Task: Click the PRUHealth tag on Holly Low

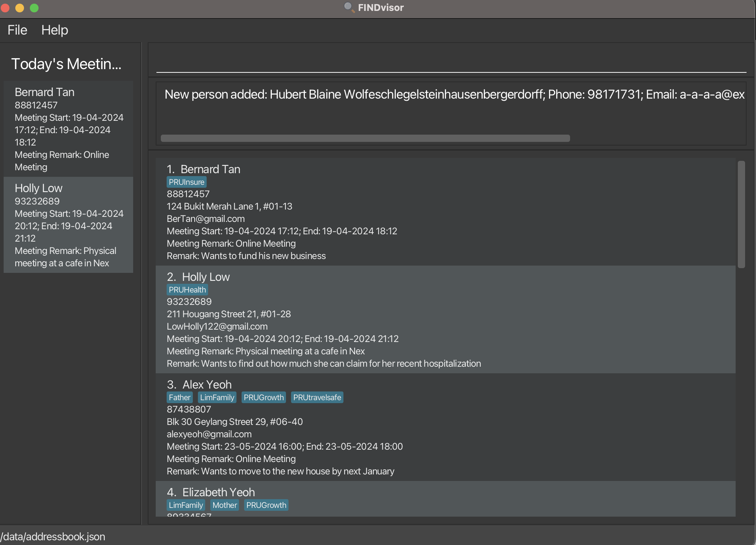Action: click(187, 290)
